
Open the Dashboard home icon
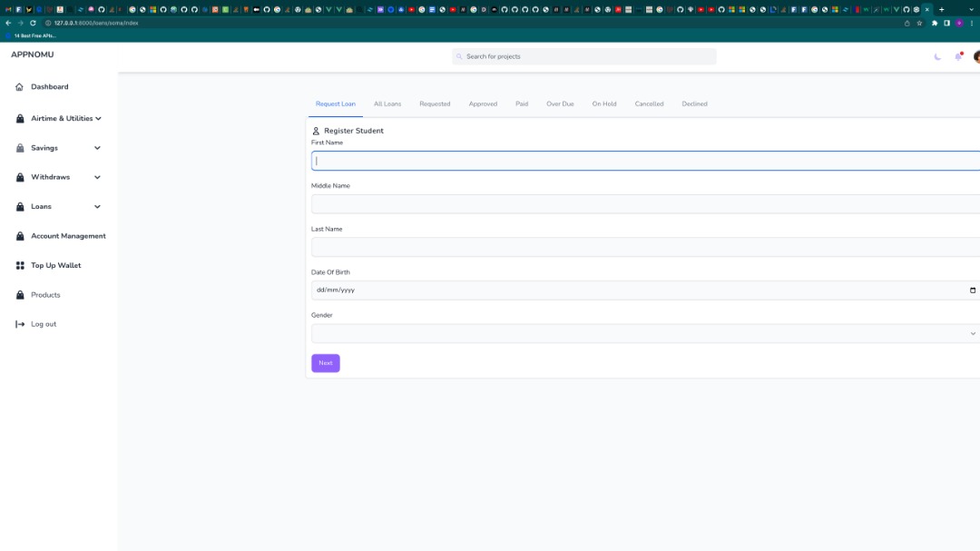click(19, 86)
